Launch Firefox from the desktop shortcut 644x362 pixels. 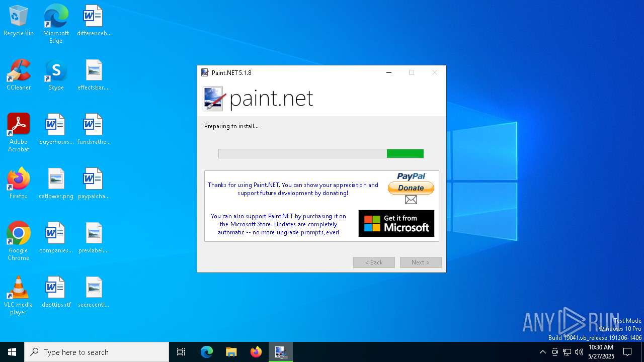(19, 184)
